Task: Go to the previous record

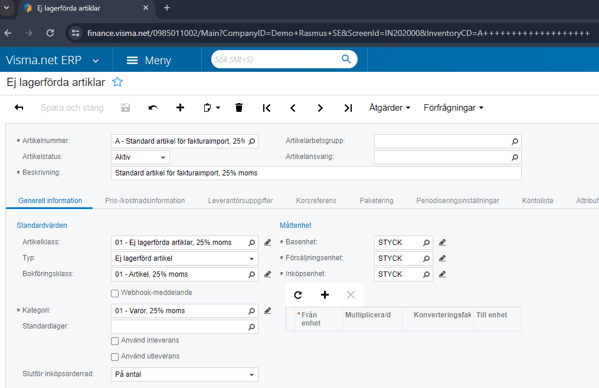Action: pyautogui.click(x=293, y=108)
